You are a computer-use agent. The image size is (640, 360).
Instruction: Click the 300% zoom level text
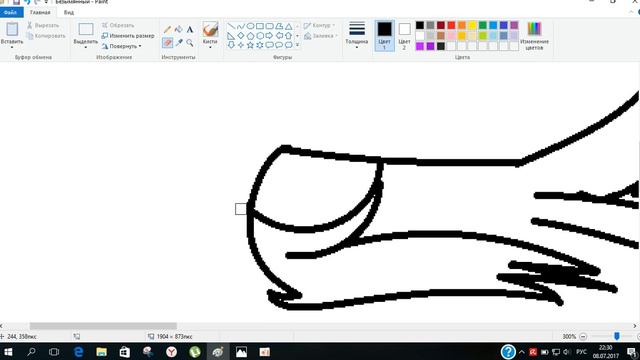pos(569,337)
